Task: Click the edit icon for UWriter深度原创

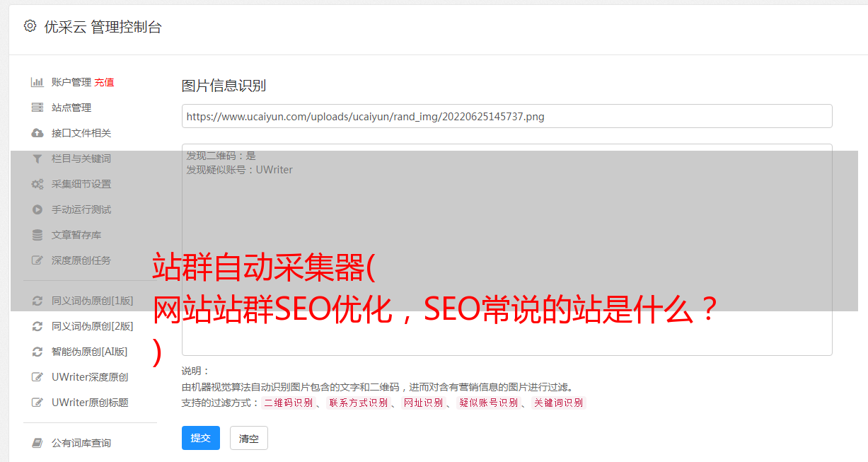Action: 37,377
